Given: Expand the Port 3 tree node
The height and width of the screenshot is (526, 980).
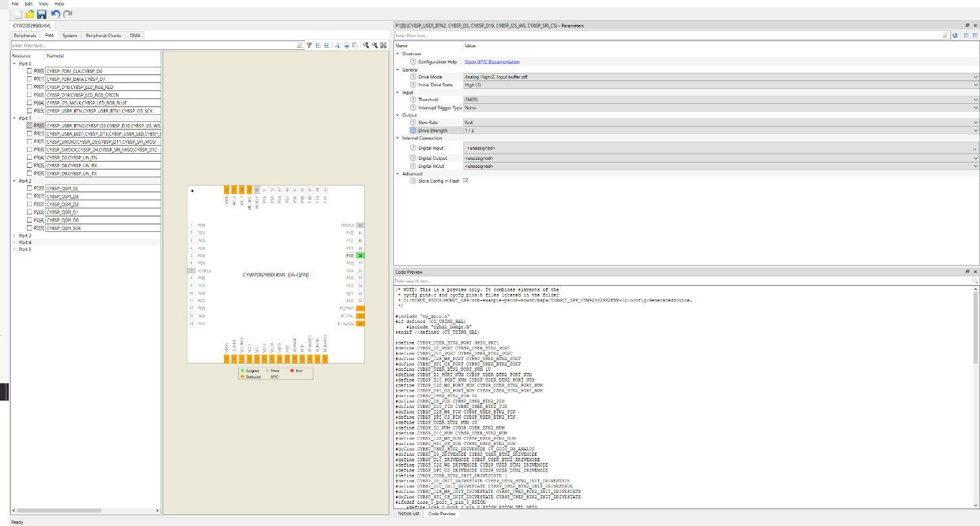Looking at the screenshot, I should click(x=15, y=235).
